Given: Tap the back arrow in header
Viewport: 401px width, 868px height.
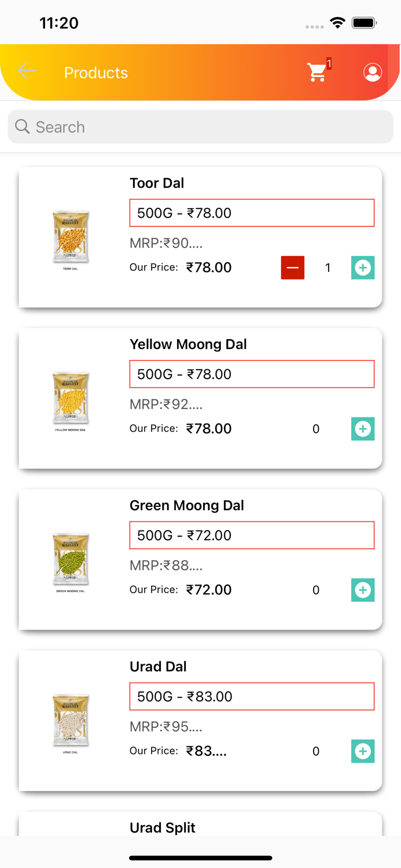Looking at the screenshot, I should click(27, 71).
